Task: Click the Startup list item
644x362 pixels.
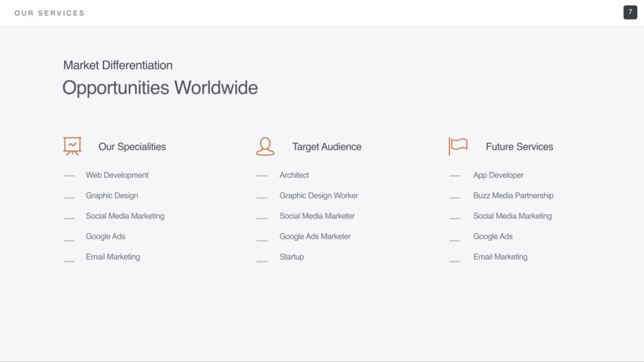Action: coord(291,257)
